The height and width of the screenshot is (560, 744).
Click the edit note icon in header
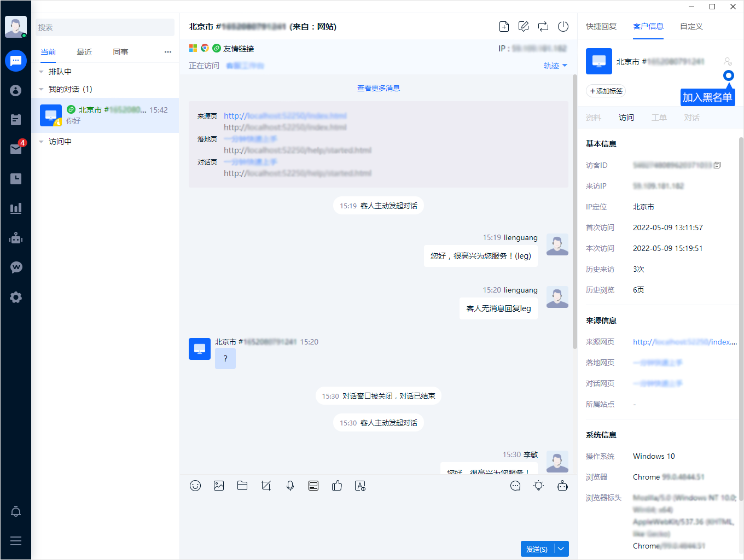pyautogui.click(x=524, y=26)
